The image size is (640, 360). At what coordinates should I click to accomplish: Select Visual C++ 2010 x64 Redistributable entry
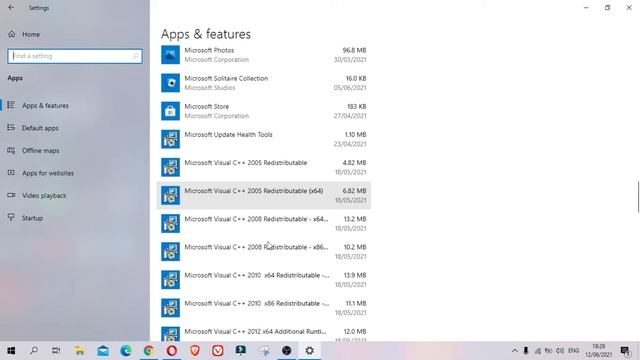point(264,280)
